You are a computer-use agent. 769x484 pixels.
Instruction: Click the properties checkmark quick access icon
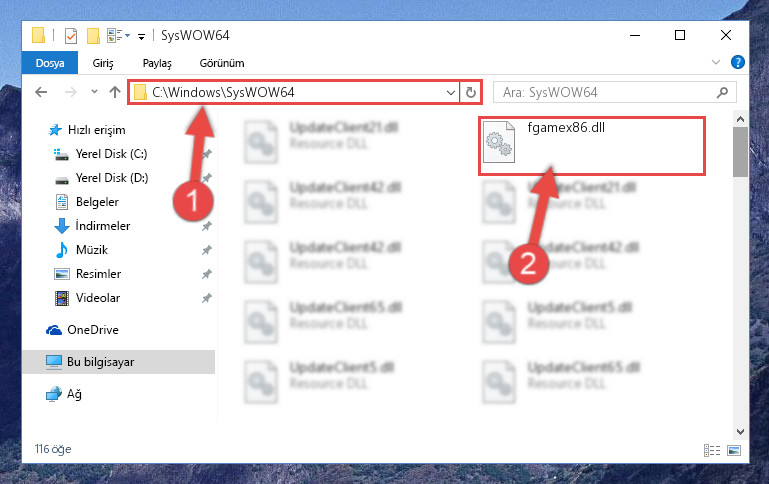pyautogui.click(x=71, y=36)
